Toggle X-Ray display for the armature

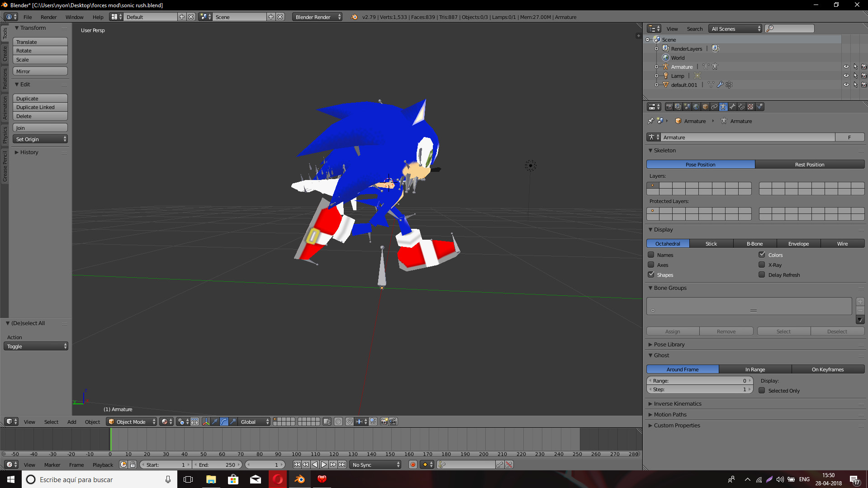762,265
